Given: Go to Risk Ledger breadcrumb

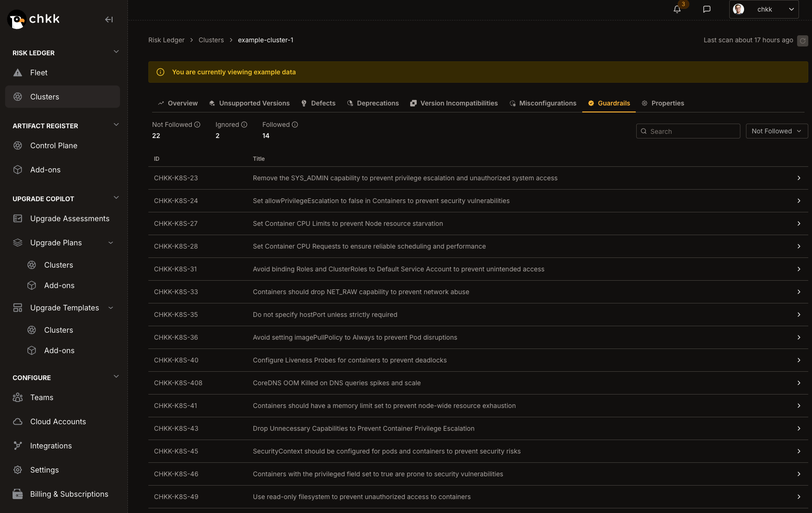Looking at the screenshot, I should pos(166,40).
